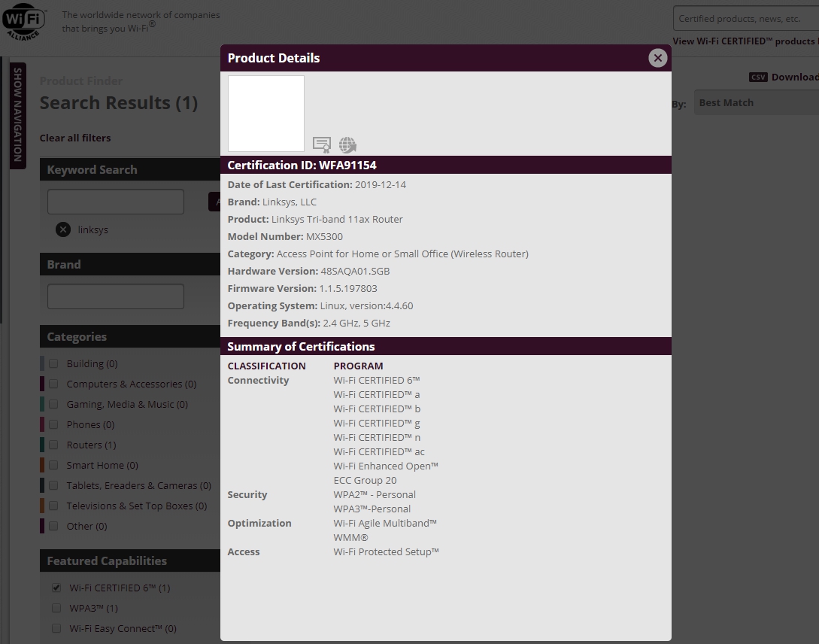Click Wi-Fi Enhanced Open entry

click(386, 466)
